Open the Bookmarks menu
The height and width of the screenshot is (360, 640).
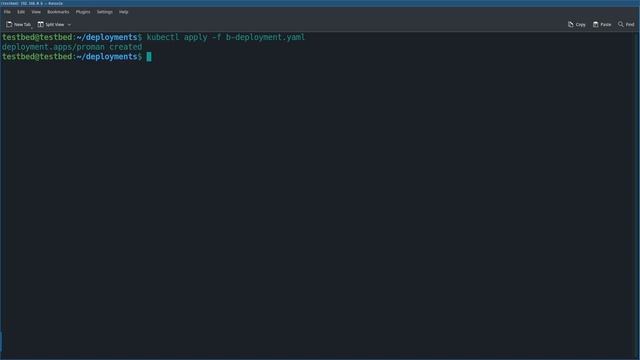(58, 12)
